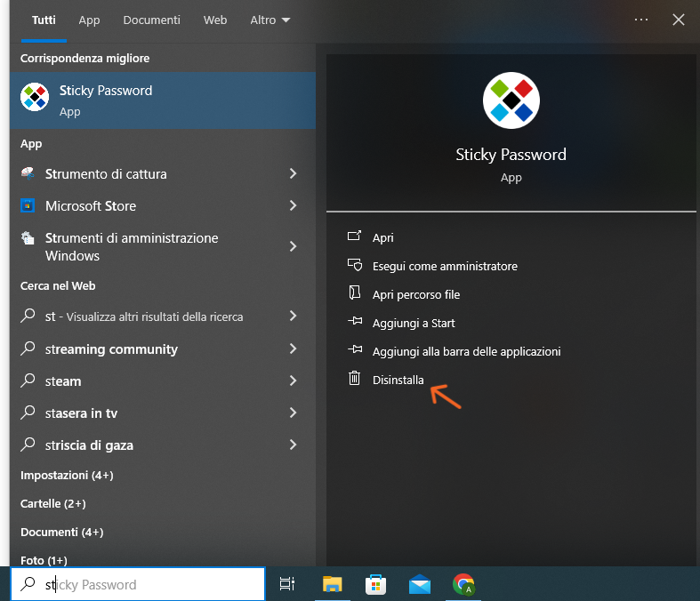The width and height of the screenshot is (700, 601).
Task: Show Cartelle (2+) results
Action: (53, 504)
